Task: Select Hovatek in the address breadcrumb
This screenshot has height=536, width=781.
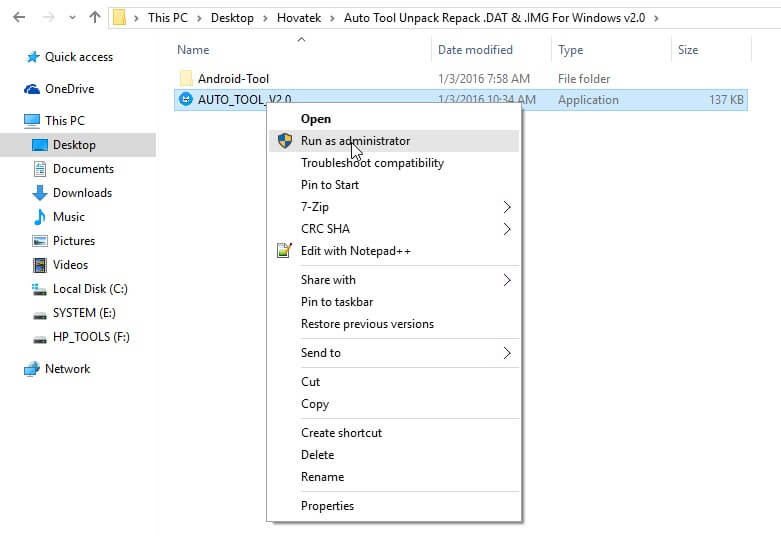Action: tap(299, 18)
